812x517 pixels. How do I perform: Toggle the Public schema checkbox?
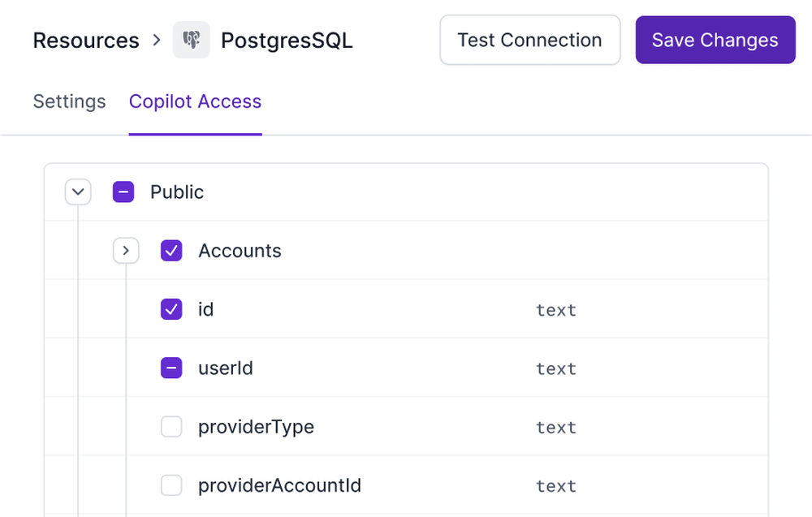tap(123, 192)
